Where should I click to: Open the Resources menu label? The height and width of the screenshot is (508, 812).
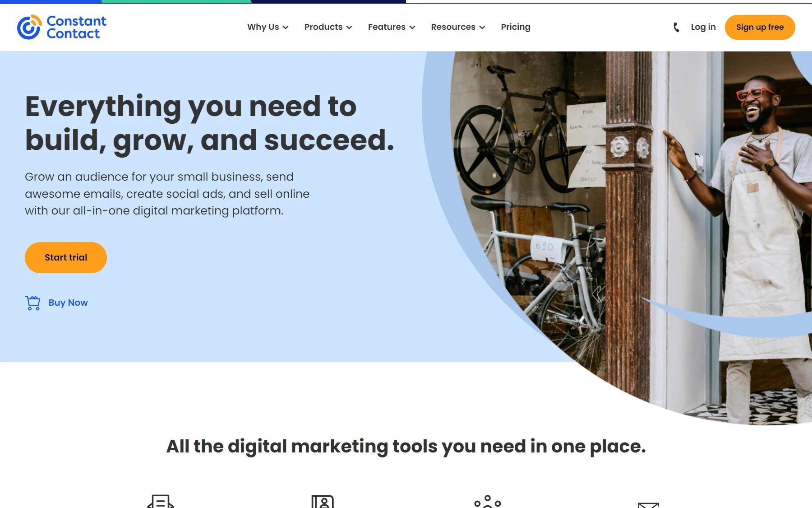453,27
